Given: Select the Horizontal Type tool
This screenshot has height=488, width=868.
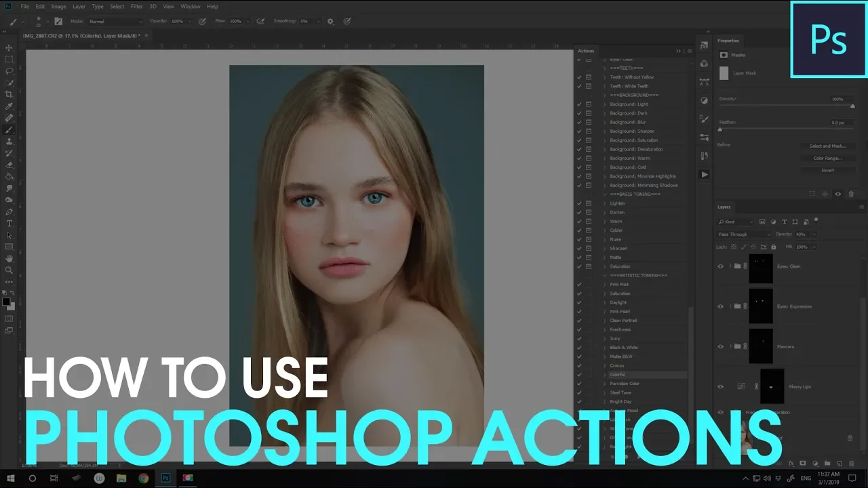Looking at the screenshot, I should [9, 223].
